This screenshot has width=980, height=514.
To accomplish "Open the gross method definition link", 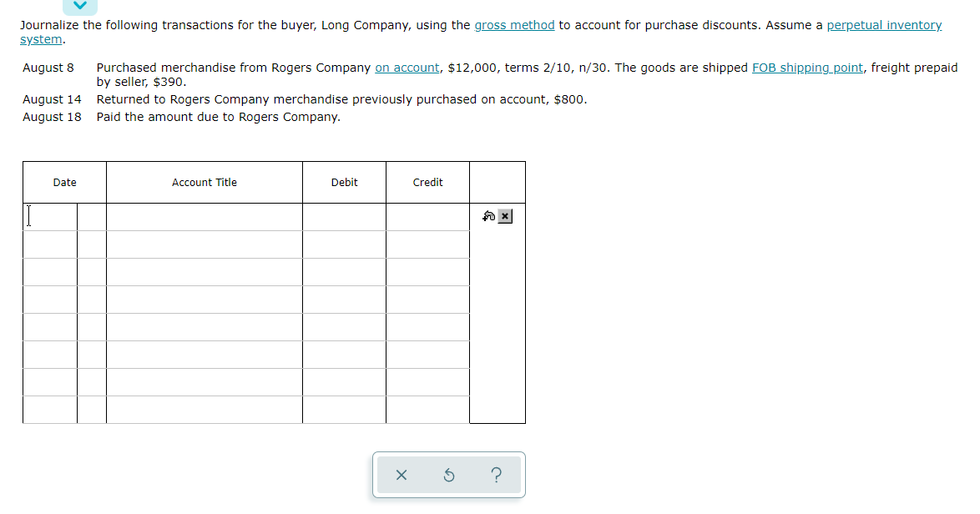I will tap(513, 25).
